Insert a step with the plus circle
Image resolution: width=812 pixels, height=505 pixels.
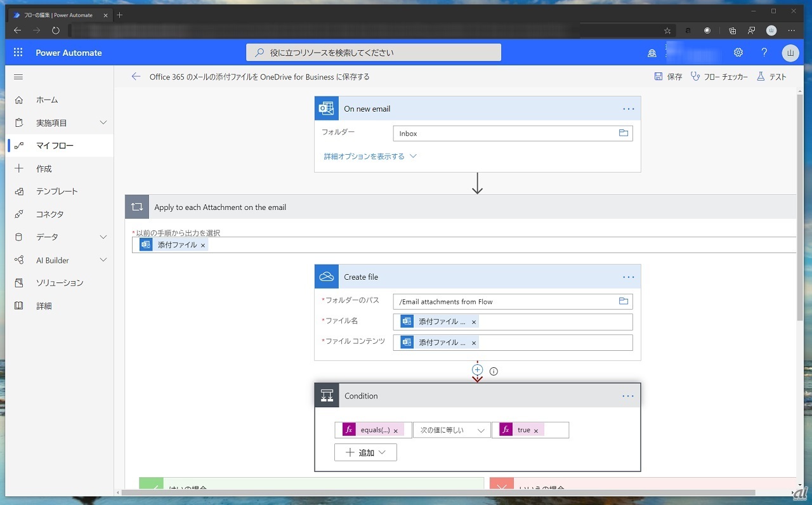[x=478, y=370]
